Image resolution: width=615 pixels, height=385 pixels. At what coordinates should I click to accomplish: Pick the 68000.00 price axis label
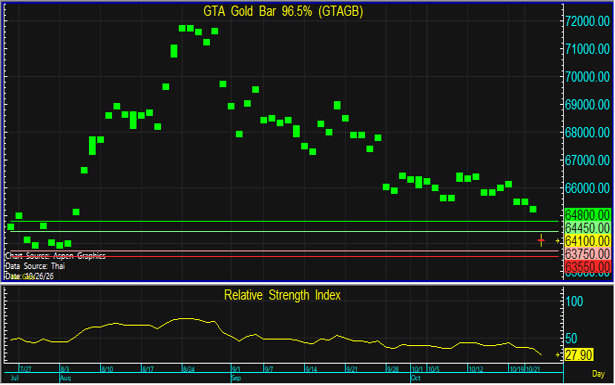pyautogui.click(x=588, y=133)
